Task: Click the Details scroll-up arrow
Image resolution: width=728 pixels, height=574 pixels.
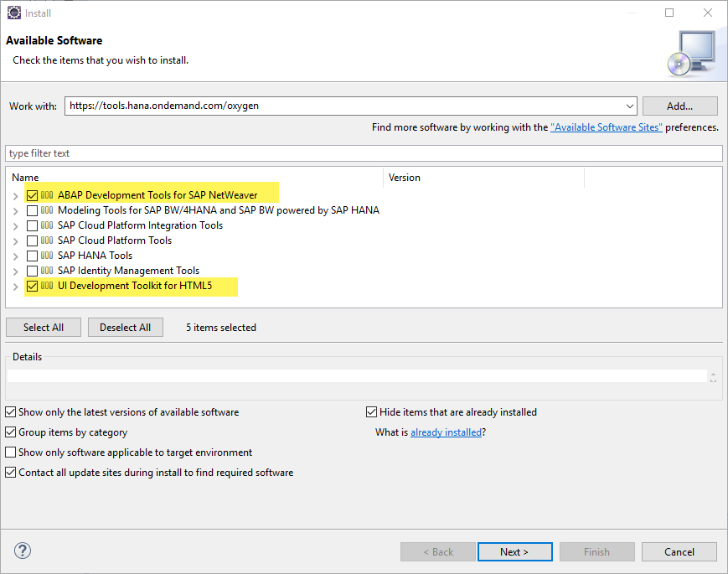Action: [713, 374]
